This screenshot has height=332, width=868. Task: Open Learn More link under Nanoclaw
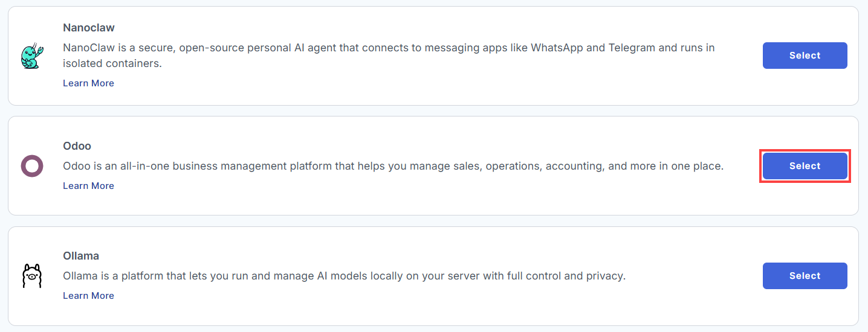coord(88,83)
